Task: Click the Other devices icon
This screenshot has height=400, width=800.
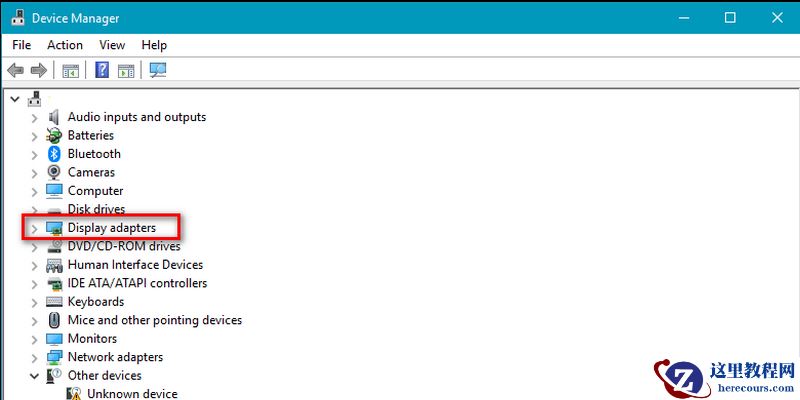Action: coord(54,376)
